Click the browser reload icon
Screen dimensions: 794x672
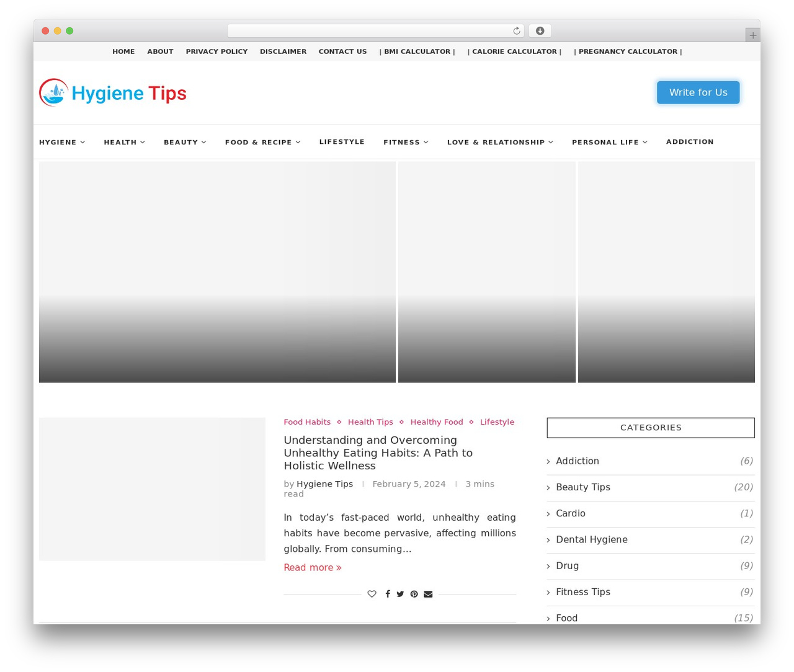[x=516, y=31]
